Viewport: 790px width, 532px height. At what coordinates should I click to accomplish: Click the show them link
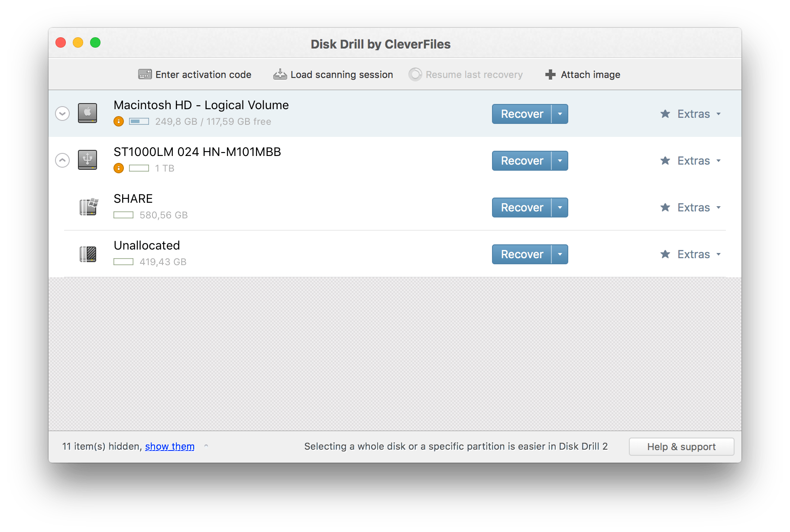(169, 446)
